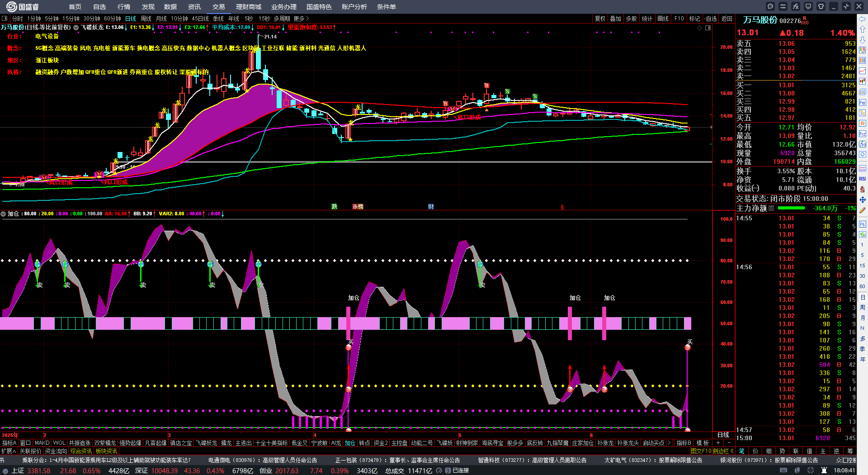Viewport: 868px width, 475px height.
Task: Switch chart period to 60分钟
Action: (x=113, y=19)
